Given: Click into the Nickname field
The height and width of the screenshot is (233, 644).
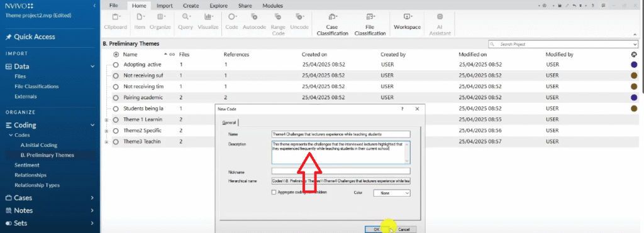Looking at the screenshot, I should [x=341, y=171].
